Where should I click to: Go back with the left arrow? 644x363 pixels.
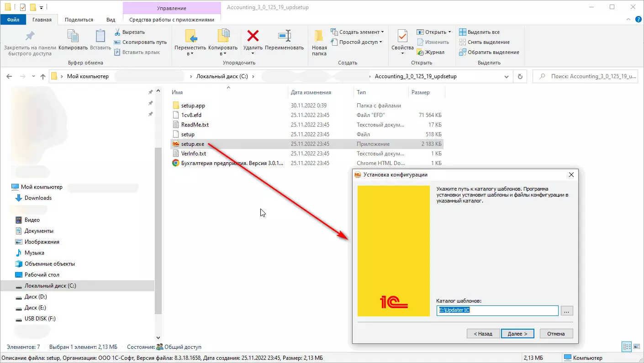pos(9,76)
